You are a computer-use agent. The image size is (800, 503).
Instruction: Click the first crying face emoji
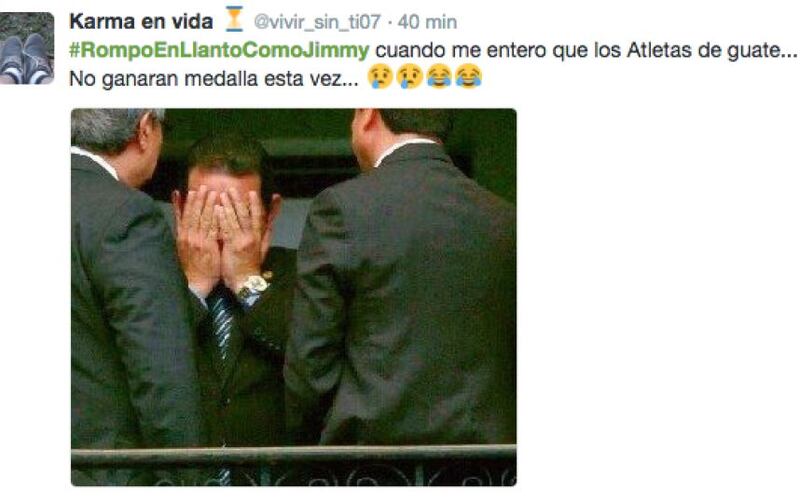[380, 77]
